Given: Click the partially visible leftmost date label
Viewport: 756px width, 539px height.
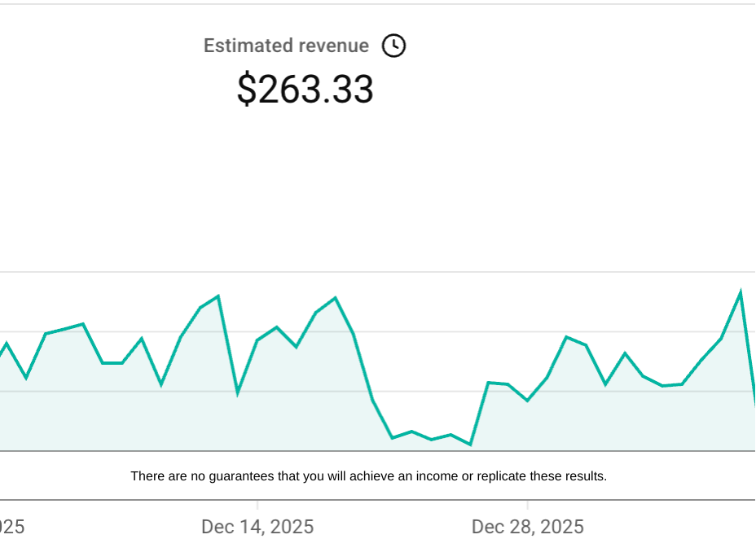Looking at the screenshot, I should (12, 527).
